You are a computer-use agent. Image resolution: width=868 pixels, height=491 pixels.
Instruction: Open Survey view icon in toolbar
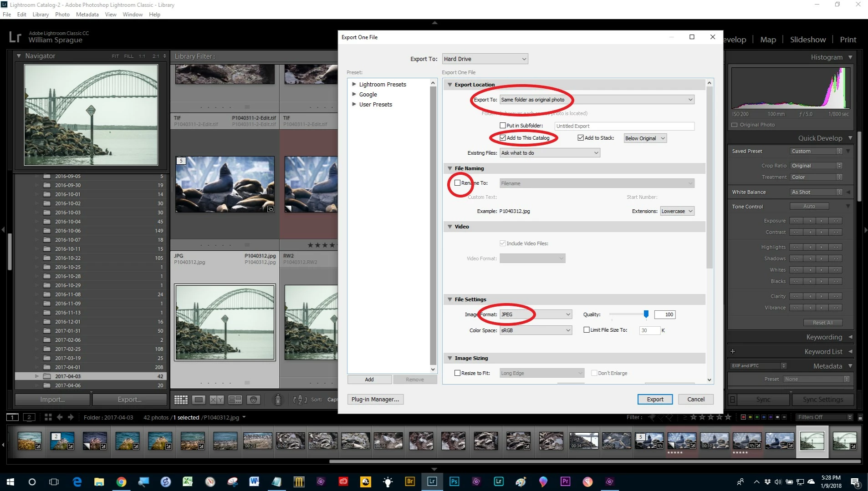point(235,400)
